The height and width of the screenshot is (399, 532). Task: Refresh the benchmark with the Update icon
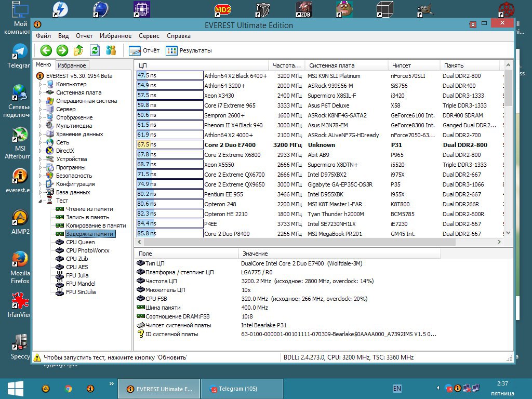coord(95,50)
